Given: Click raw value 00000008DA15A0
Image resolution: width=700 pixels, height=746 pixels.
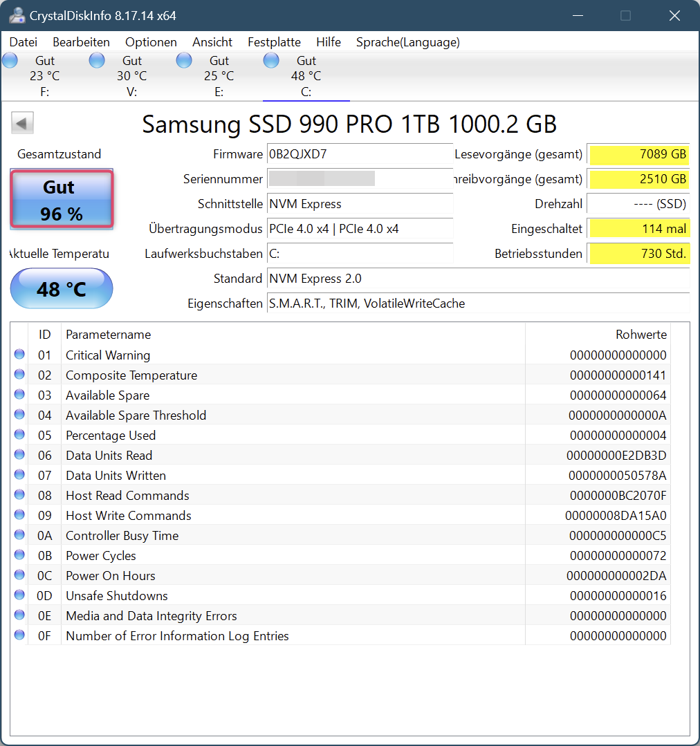Looking at the screenshot, I should 616,515.
